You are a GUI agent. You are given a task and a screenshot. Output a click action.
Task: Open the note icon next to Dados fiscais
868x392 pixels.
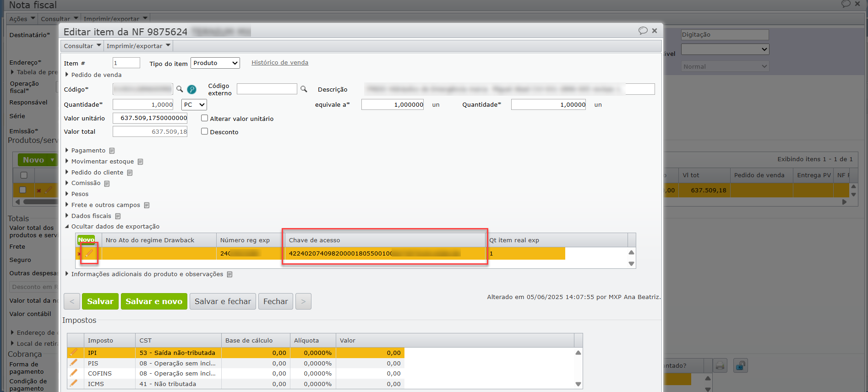pyautogui.click(x=118, y=216)
